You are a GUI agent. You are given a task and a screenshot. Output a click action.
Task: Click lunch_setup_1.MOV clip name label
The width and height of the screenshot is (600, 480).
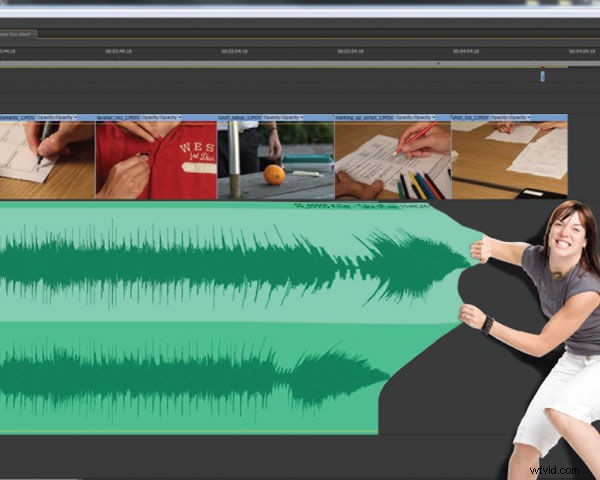[240, 118]
